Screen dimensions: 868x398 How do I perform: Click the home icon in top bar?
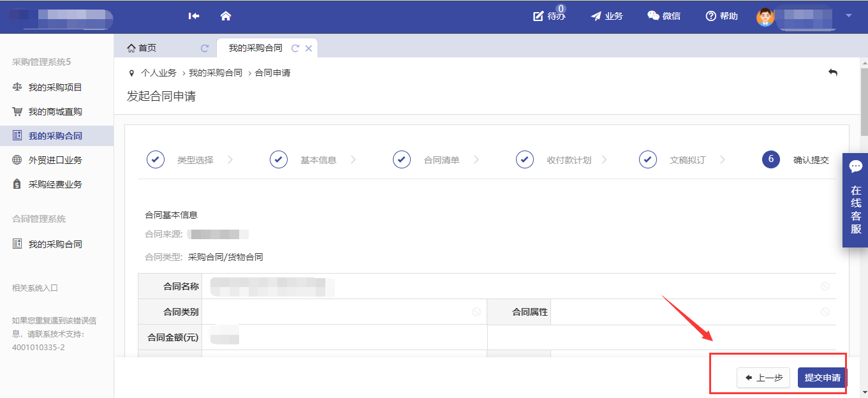(225, 16)
